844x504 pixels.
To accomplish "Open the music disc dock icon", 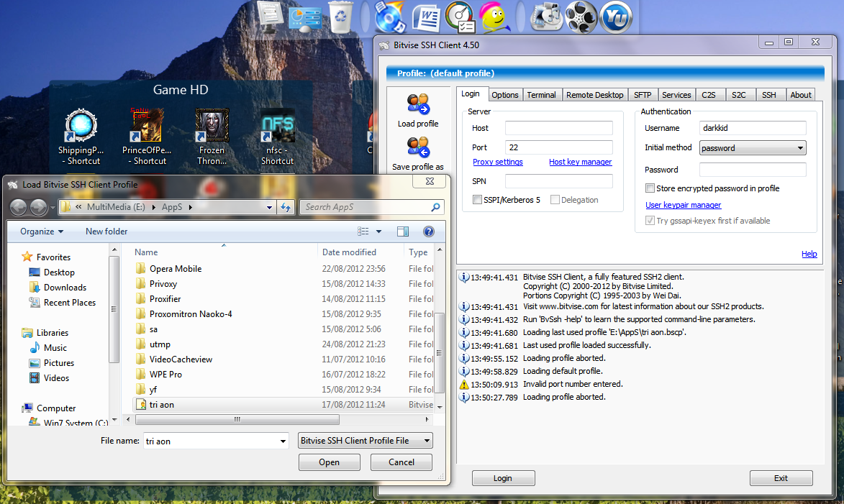I will (389, 17).
